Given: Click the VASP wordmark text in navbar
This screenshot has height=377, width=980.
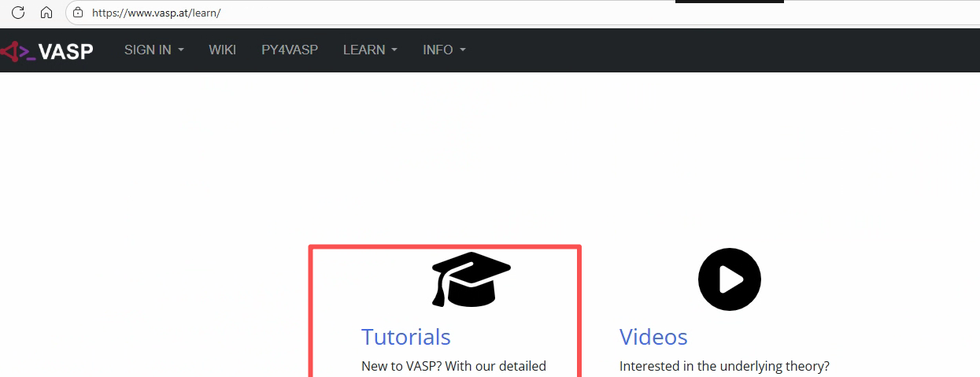Looking at the screenshot, I should [66, 51].
